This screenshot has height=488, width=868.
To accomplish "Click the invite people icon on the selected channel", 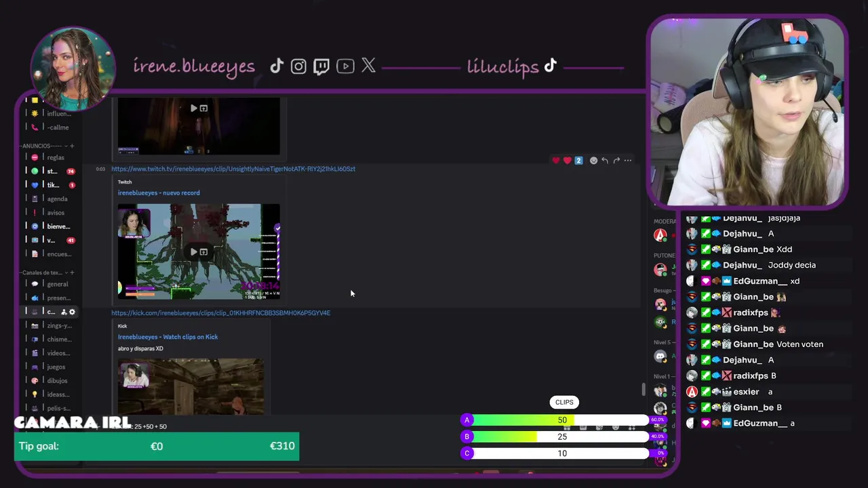I will 64,312.
